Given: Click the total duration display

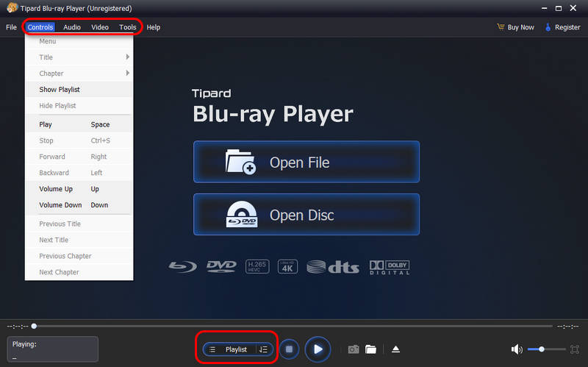Looking at the screenshot, I should pos(567,327).
